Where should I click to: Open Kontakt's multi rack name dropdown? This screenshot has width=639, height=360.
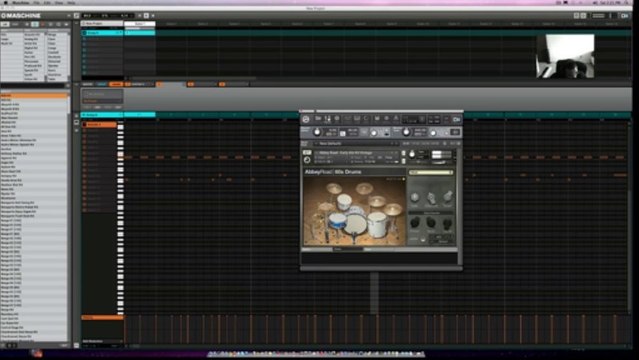click(357, 144)
